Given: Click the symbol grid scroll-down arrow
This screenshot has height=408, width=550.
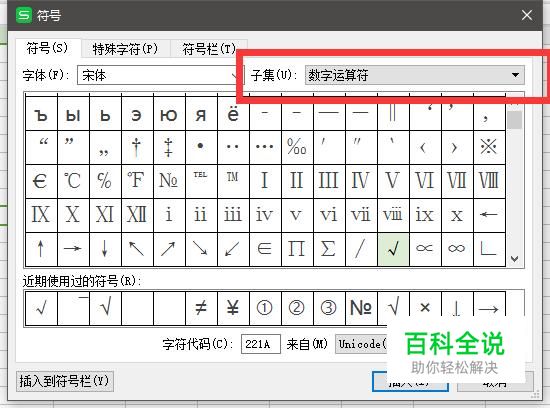Looking at the screenshot, I should pyautogui.click(x=515, y=259).
